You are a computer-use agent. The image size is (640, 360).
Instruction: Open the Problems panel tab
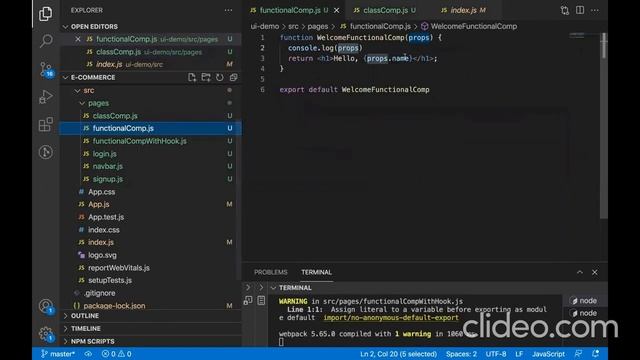pyautogui.click(x=271, y=272)
